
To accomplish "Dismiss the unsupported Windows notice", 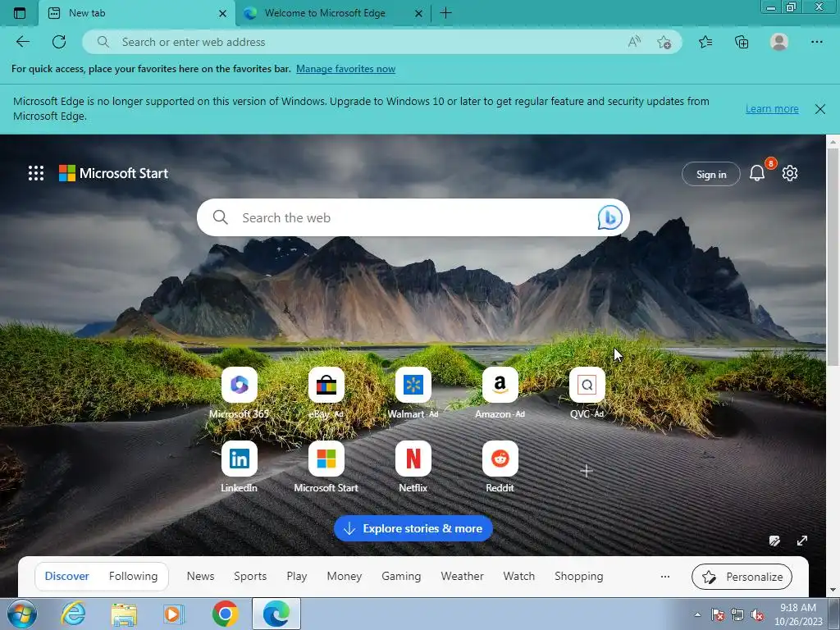I will 819,109.
